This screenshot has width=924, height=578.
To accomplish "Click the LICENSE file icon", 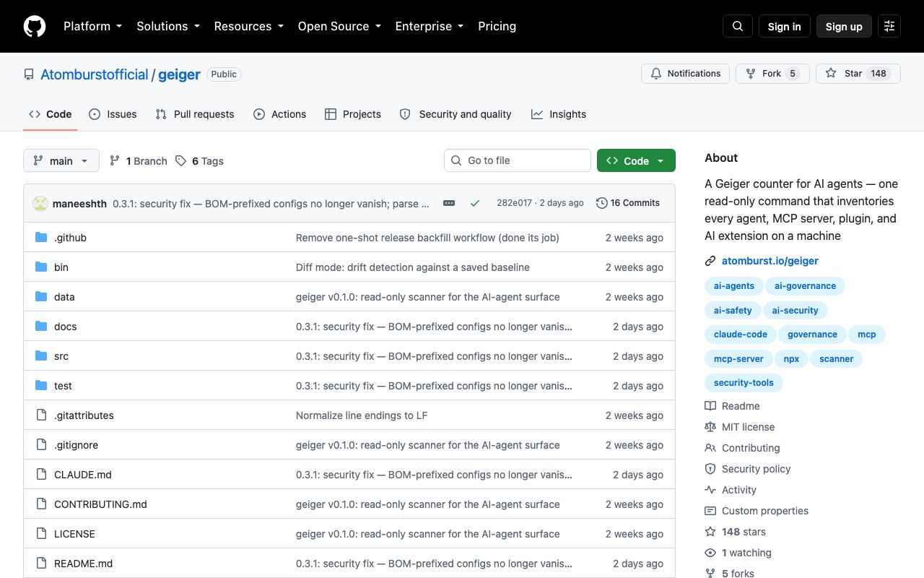I will click(41, 534).
